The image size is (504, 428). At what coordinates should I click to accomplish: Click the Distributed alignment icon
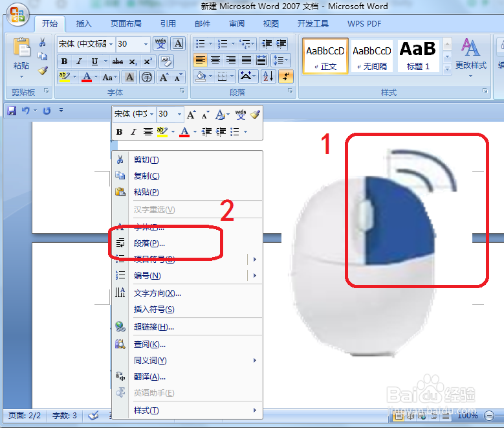click(261, 60)
